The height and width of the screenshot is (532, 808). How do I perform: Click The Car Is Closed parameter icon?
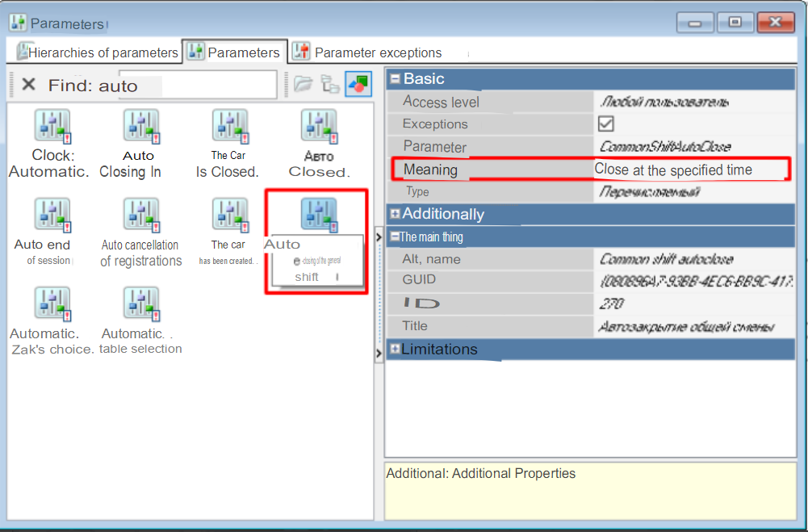coord(229,127)
